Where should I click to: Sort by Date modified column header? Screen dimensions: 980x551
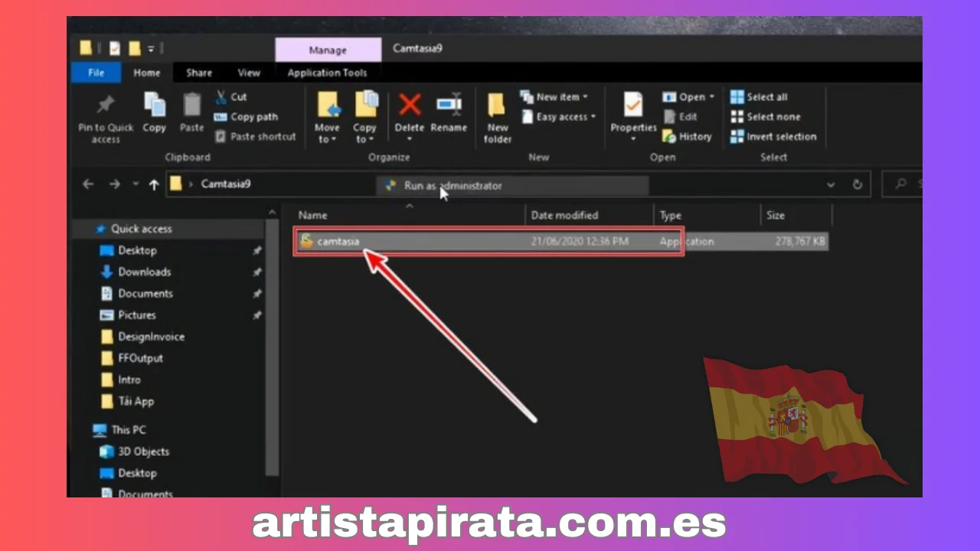(x=565, y=215)
